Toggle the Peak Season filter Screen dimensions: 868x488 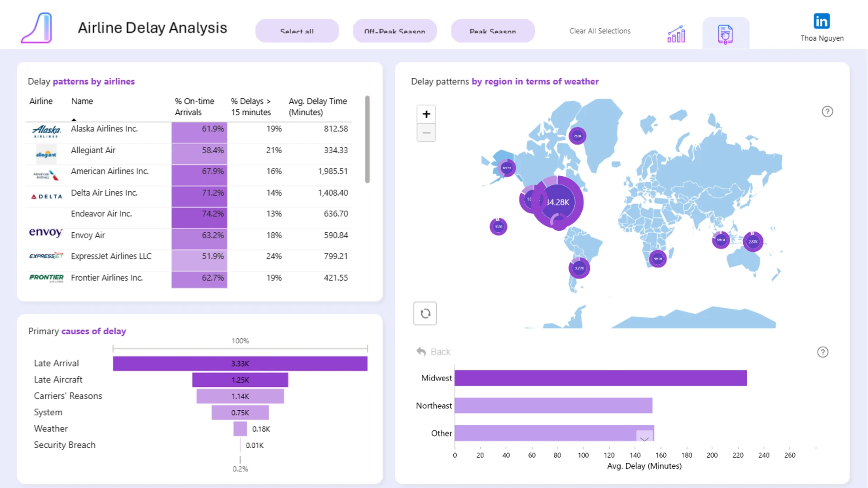(x=493, y=31)
